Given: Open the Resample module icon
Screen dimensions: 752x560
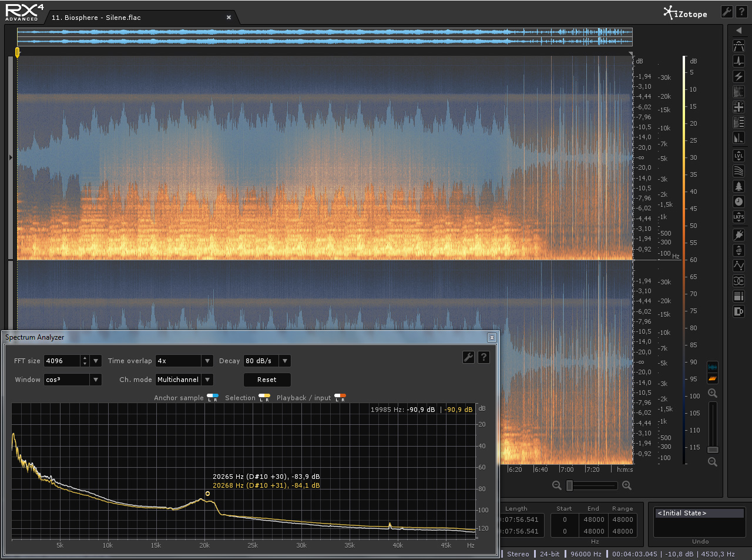Looking at the screenshot, I should [738, 296].
